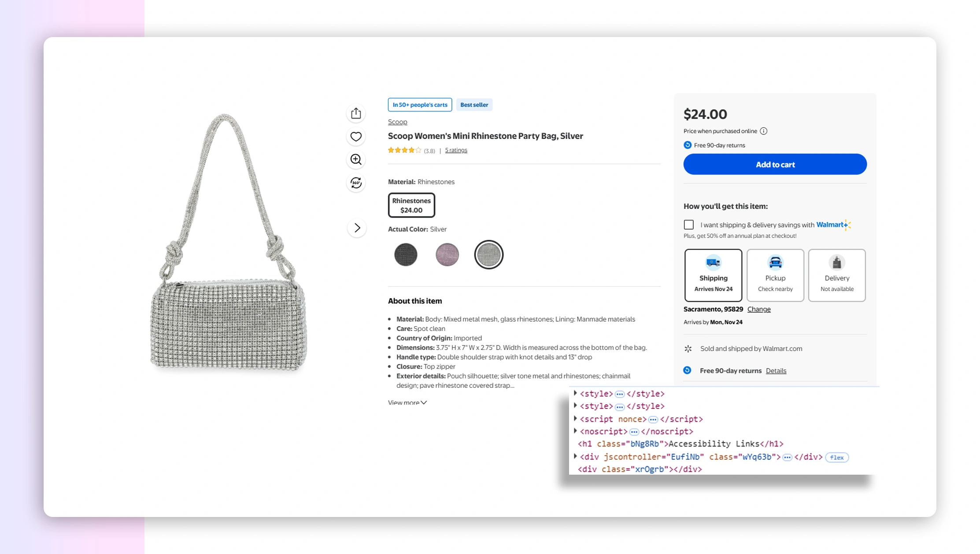
Task: Expand the div jscontroller EufiNb node
Action: pyautogui.click(x=575, y=457)
